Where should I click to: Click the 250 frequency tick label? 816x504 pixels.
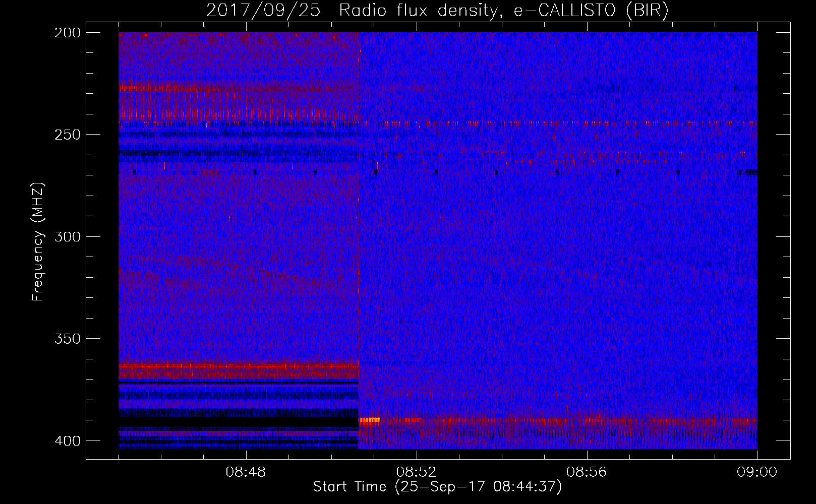[x=67, y=135]
